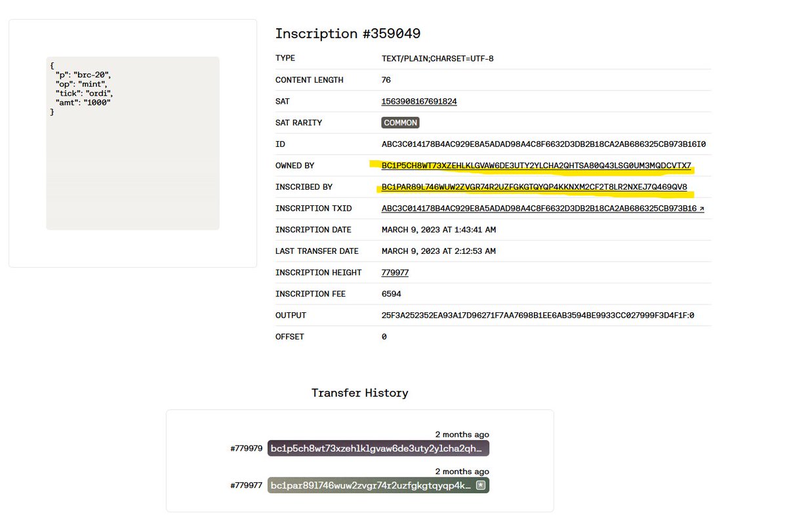The image size is (787, 532).
Task: Click inscription date March 9, 2023 1:43:41 AM
Action: [x=439, y=230]
